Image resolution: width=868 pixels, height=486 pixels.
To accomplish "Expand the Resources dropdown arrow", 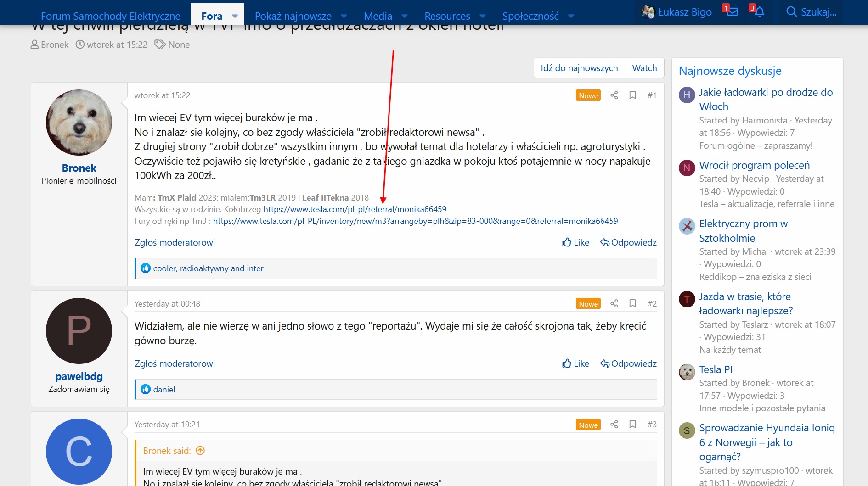I will pos(483,16).
